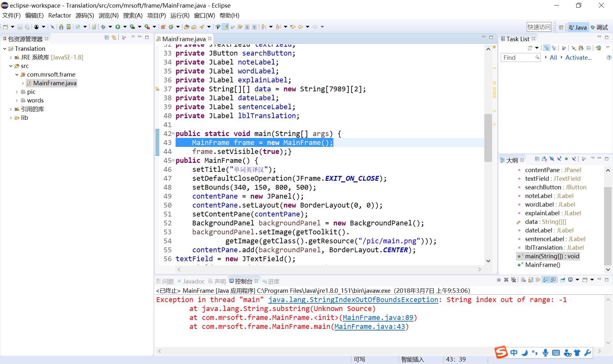The width and height of the screenshot is (613, 364).
Task: Collapse the Translation project node
Action: click(4, 49)
